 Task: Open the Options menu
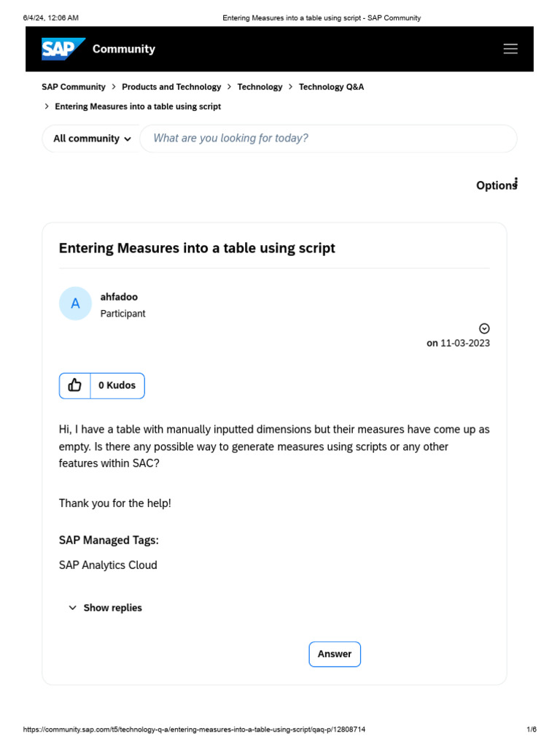pos(496,185)
